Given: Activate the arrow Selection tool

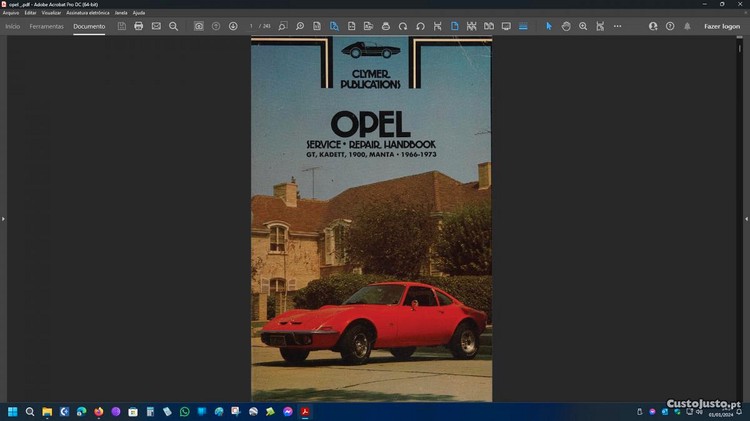Looking at the screenshot, I should tap(548, 26).
